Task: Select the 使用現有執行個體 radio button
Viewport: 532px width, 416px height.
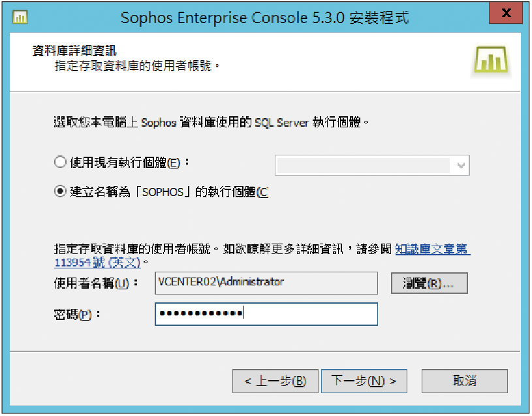Action: (x=60, y=162)
